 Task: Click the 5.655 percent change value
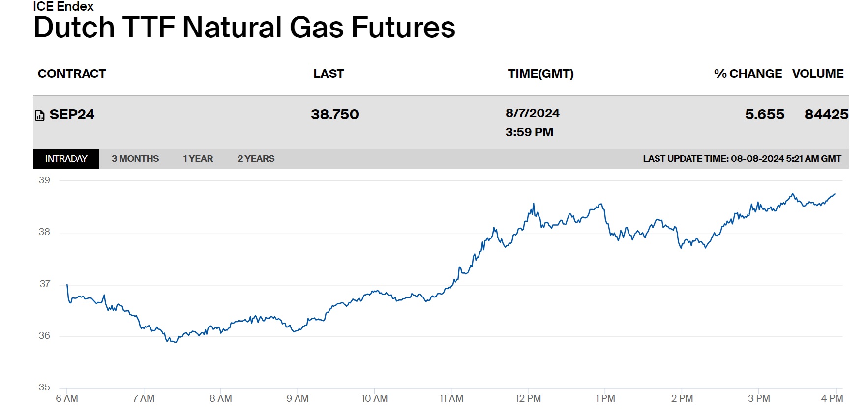pos(765,115)
